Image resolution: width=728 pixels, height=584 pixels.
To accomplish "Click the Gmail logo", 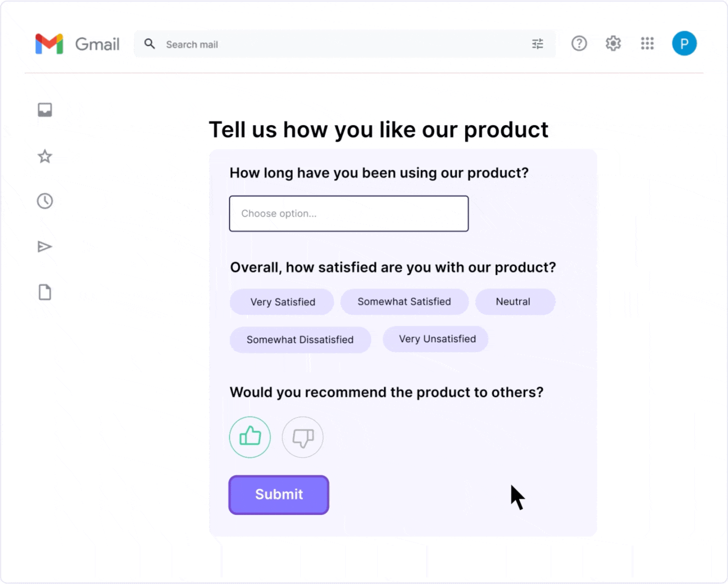I will [78, 44].
